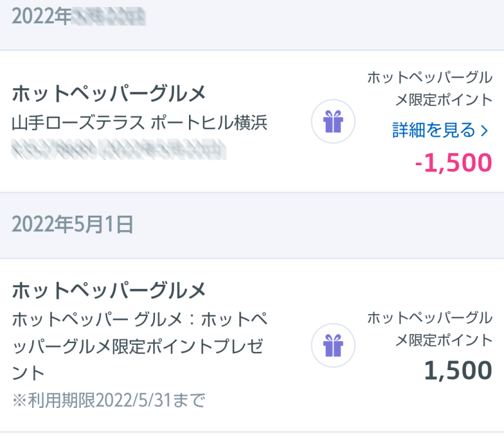This screenshot has width=504, height=442.
Task: Click the ※利用期限2022/5/31まで expiry note
Action: pos(108,400)
